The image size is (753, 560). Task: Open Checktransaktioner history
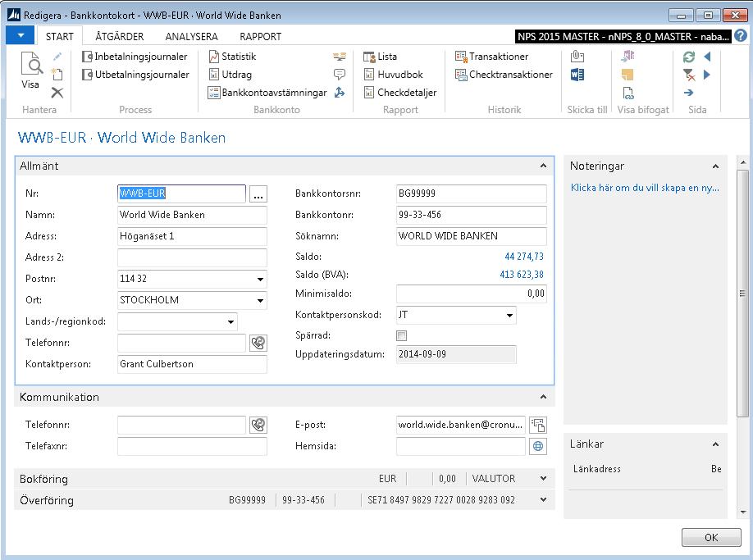click(x=504, y=75)
